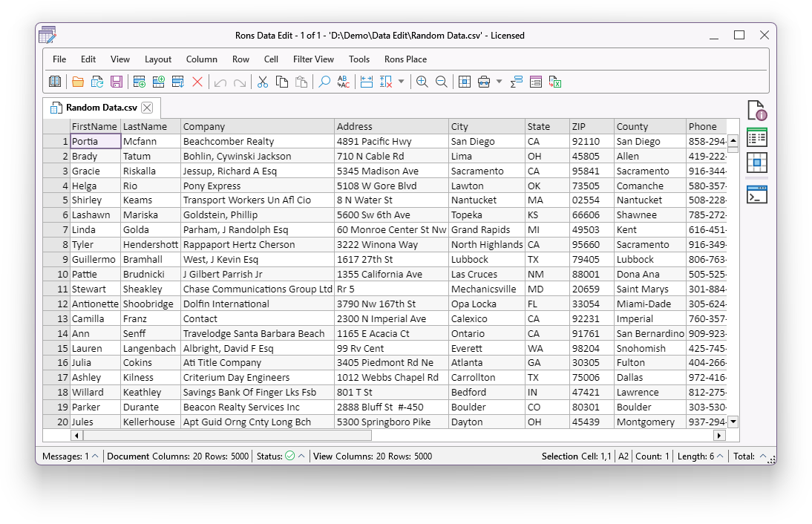This screenshot has width=812, height=524.
Task: Export to Excel with the X icon
Action: click(555, 82)
